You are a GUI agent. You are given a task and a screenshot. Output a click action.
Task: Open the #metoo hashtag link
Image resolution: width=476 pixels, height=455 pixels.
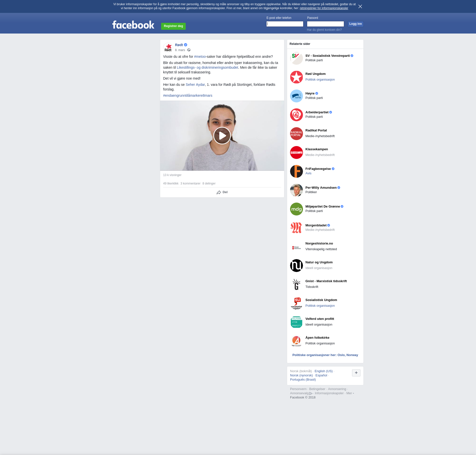[200, 57]
